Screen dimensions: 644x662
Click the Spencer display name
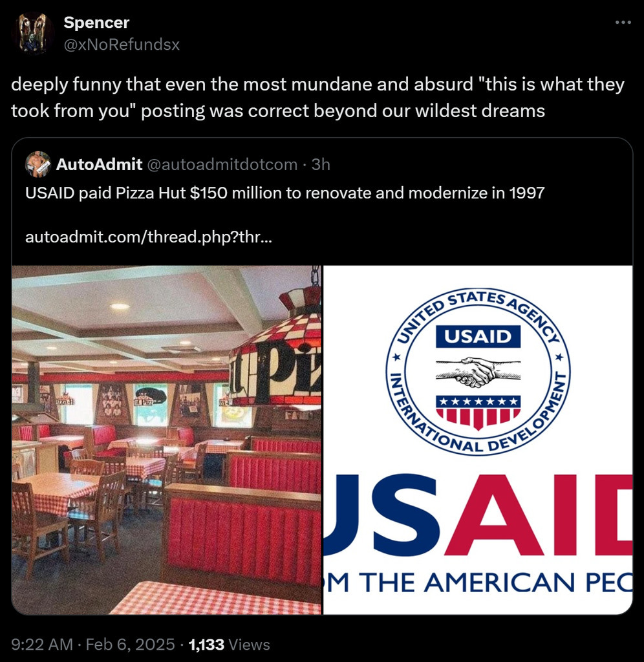point(96,23)
